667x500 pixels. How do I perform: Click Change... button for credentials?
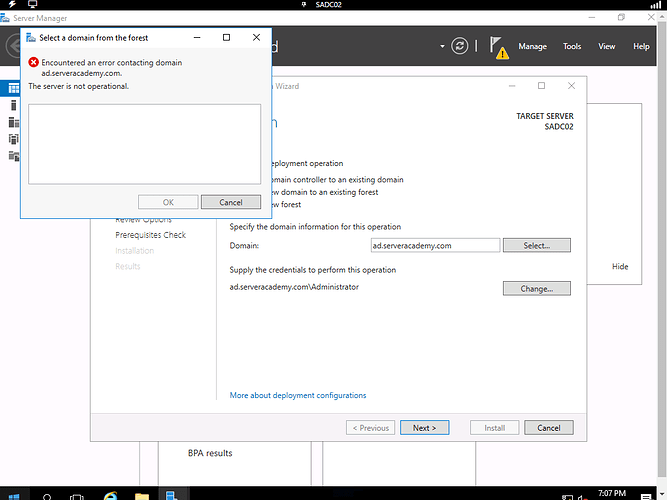pos(536,289)
